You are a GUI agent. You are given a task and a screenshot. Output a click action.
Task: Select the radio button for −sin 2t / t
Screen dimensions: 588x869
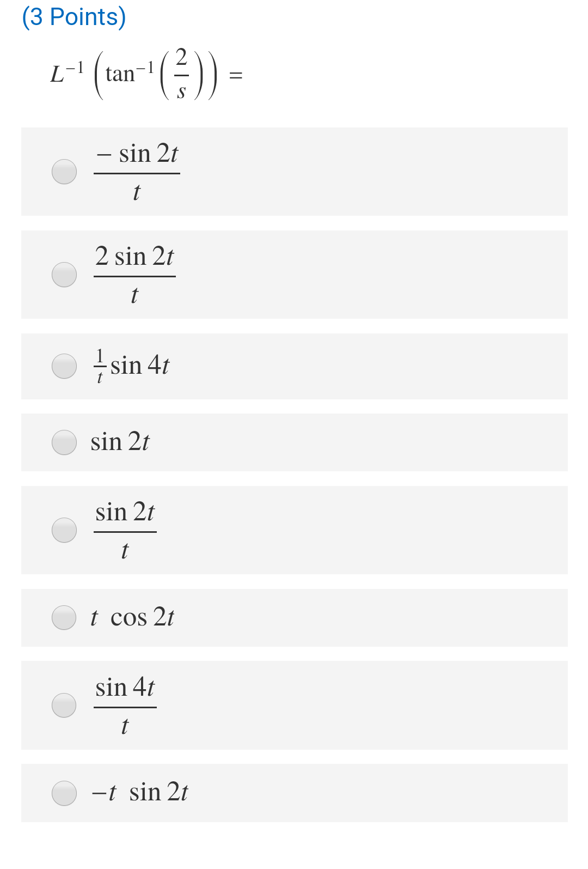pyautogui.click(x=64, y=171)
